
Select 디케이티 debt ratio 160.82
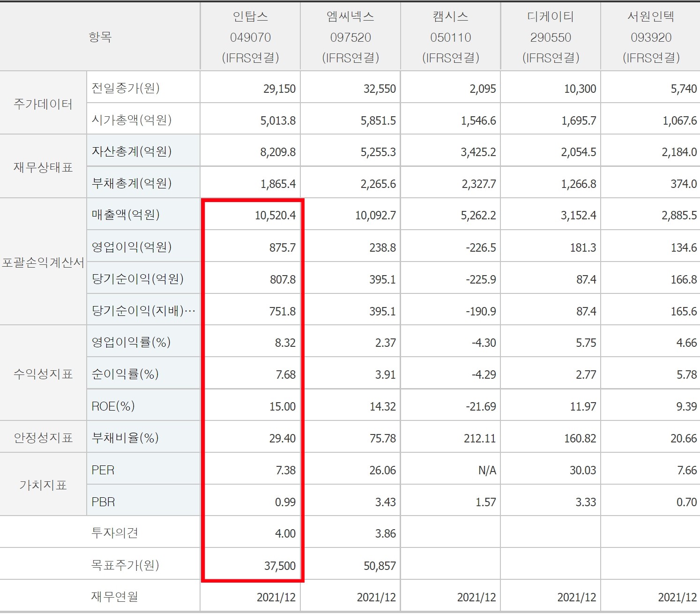click(580, 438)
